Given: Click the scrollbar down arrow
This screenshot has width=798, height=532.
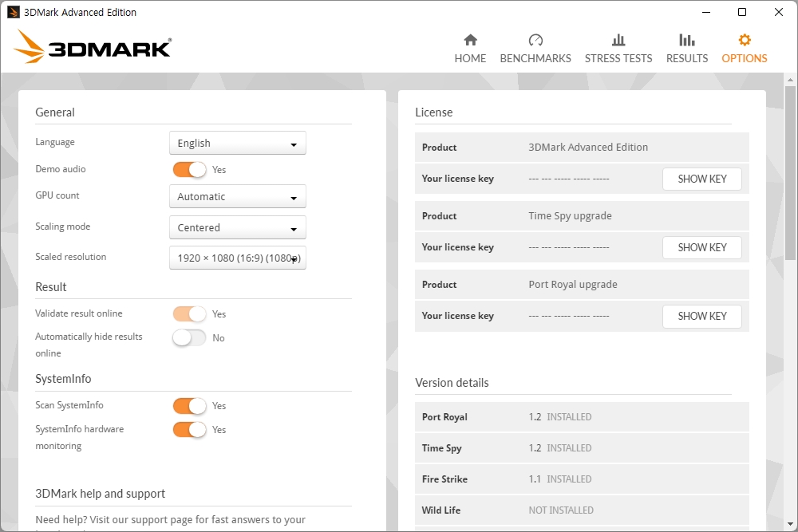Looking at the screenshot, I should 790,524.
